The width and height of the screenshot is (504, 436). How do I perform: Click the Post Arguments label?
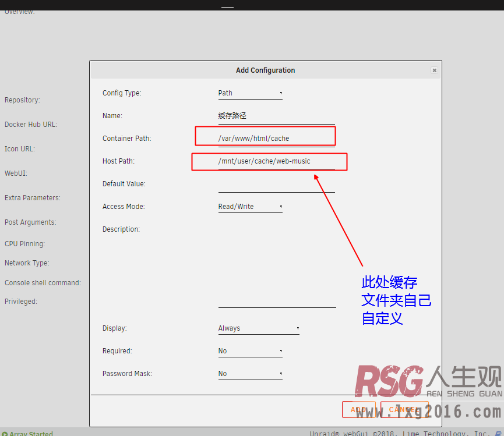pyautogui.click(x=30, y=222)
